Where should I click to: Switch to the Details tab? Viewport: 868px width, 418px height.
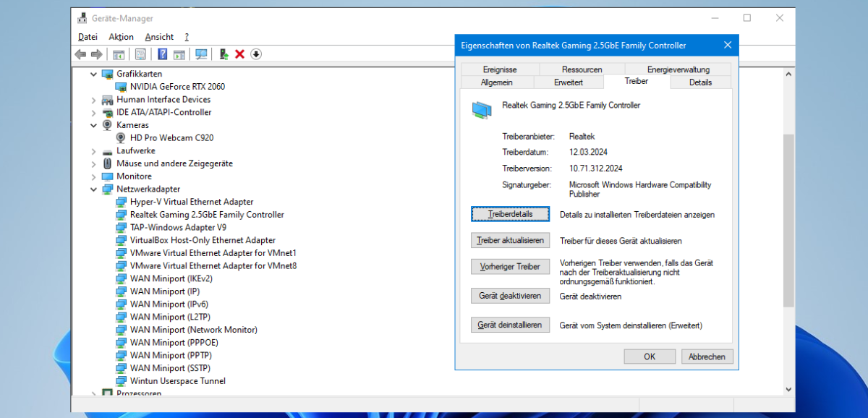700,82
